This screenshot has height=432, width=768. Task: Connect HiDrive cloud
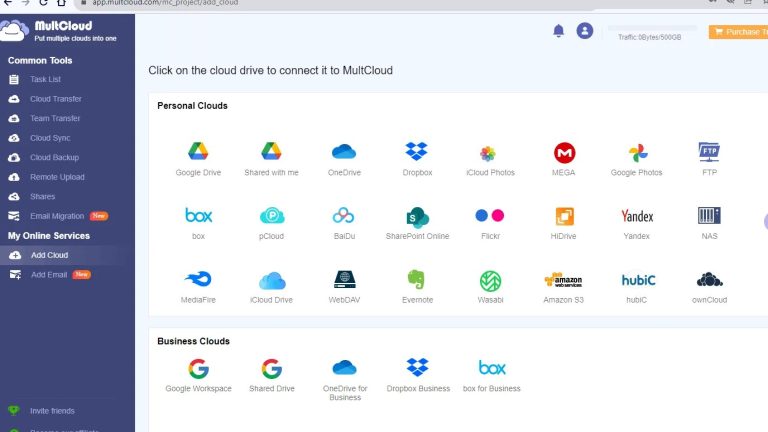[563, 223]
